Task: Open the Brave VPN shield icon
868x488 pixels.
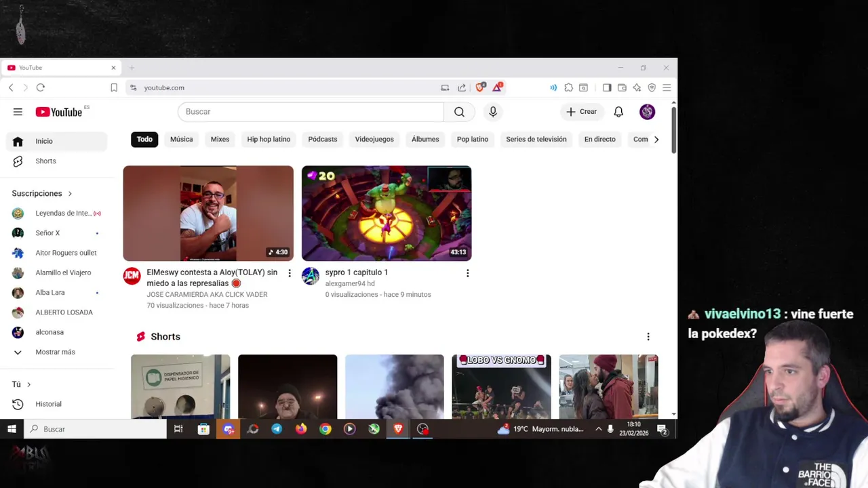Action: point(652,87)
